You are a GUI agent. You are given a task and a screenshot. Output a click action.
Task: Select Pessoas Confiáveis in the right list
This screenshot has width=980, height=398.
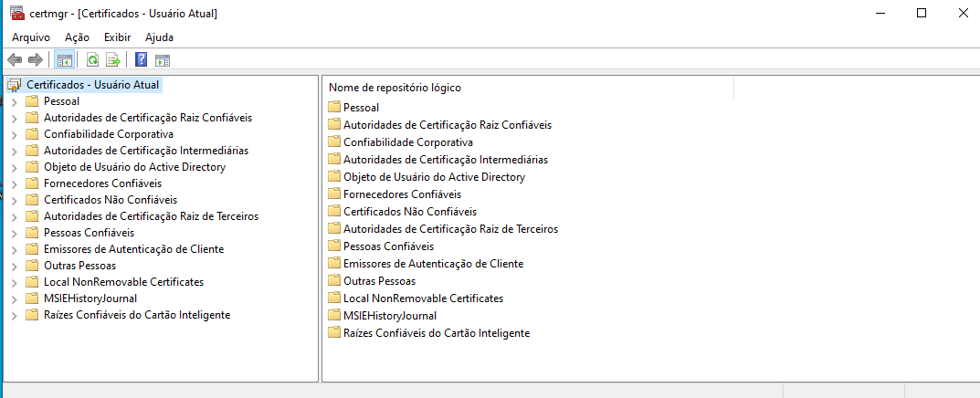(388, 246)
